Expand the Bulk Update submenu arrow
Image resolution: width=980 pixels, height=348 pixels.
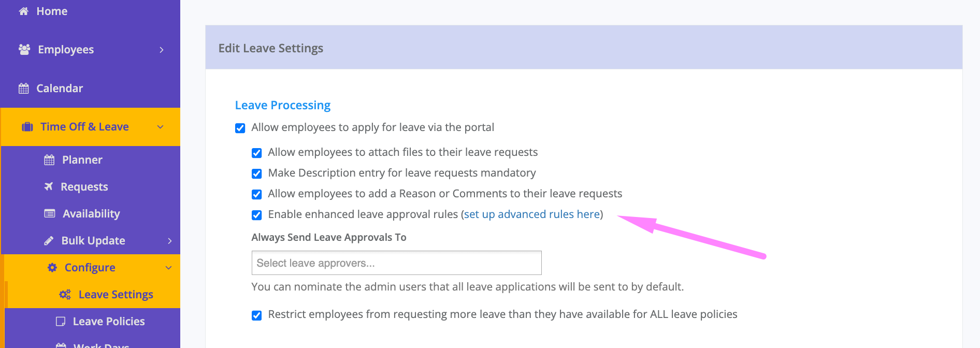(169, 240)
